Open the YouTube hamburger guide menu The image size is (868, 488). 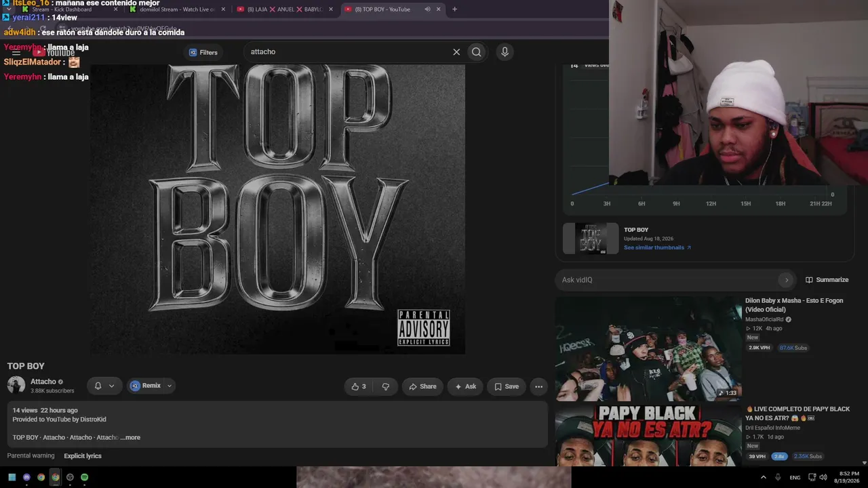pos(16,52)
